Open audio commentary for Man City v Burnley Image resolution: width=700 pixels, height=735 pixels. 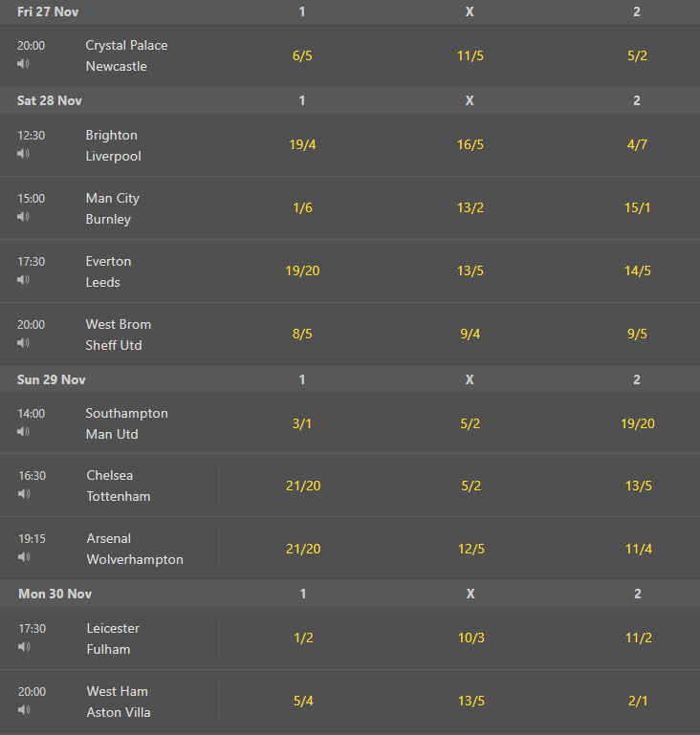[24, 217]
